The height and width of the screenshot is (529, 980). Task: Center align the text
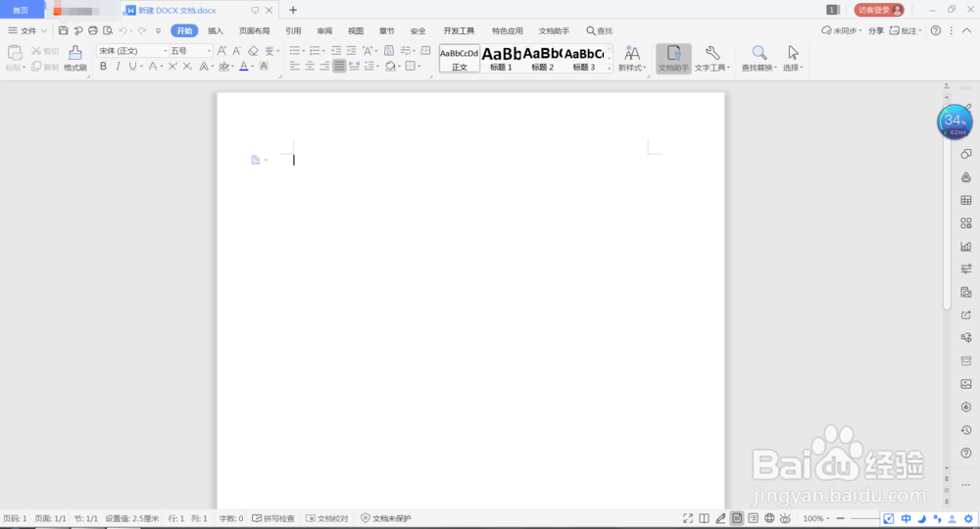310,67
